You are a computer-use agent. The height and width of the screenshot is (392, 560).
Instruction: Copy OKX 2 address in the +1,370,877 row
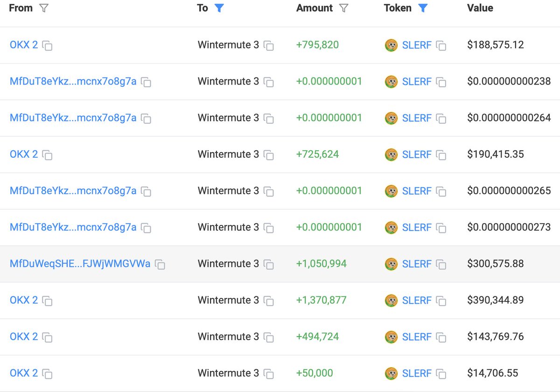[47, 301]
